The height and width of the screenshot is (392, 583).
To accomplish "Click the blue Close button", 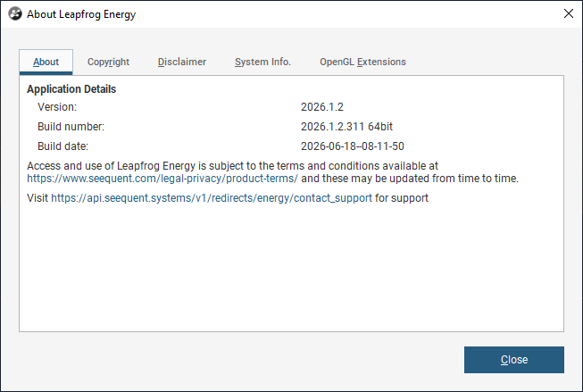I will click(x=514, y=360).
